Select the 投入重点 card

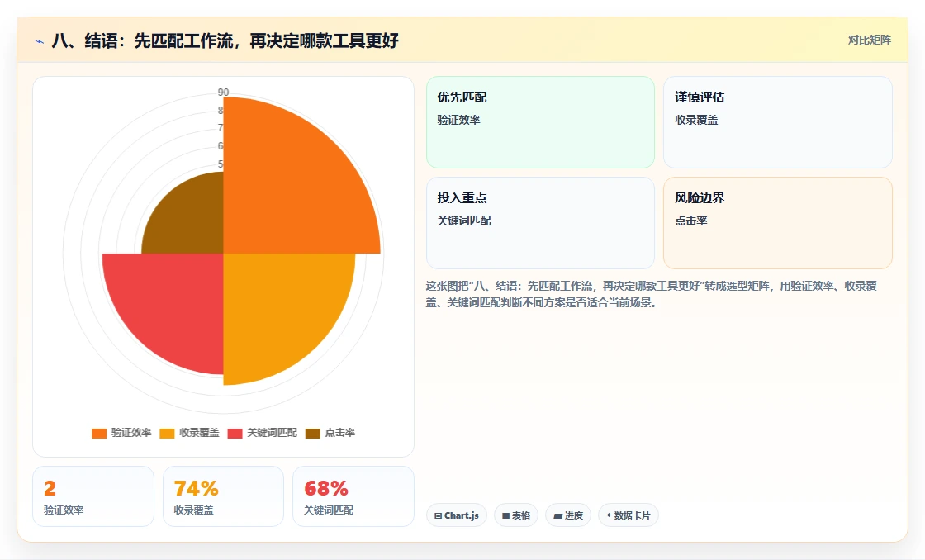[540, 223]
